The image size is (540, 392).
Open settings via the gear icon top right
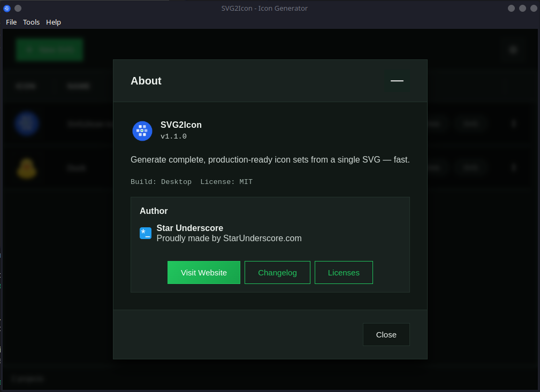pos(513,49)
